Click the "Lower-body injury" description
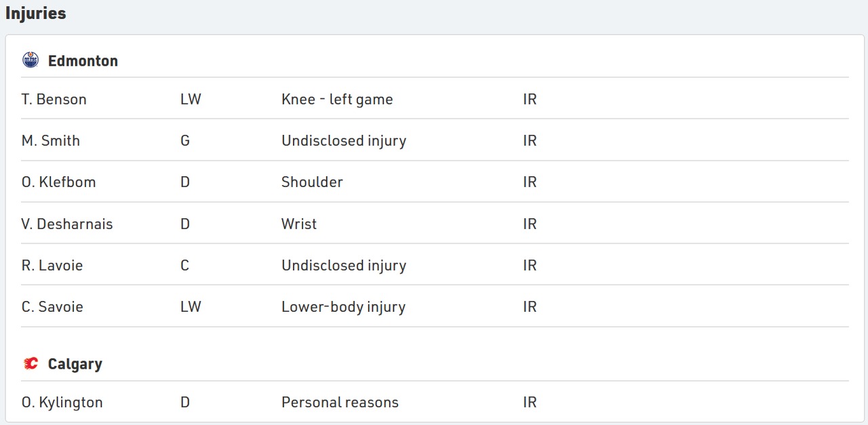 click(x=343, y=307)
